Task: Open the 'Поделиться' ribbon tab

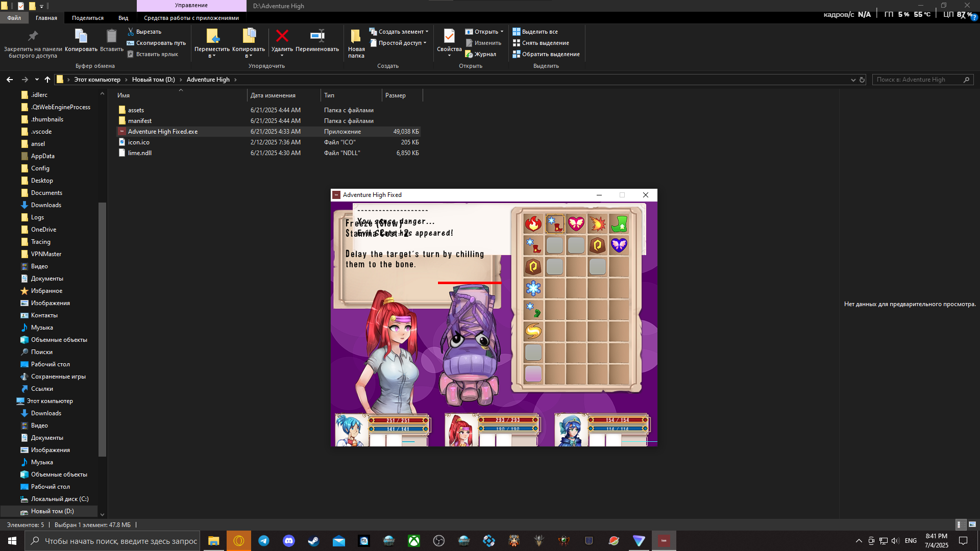Action: [87, 18]
